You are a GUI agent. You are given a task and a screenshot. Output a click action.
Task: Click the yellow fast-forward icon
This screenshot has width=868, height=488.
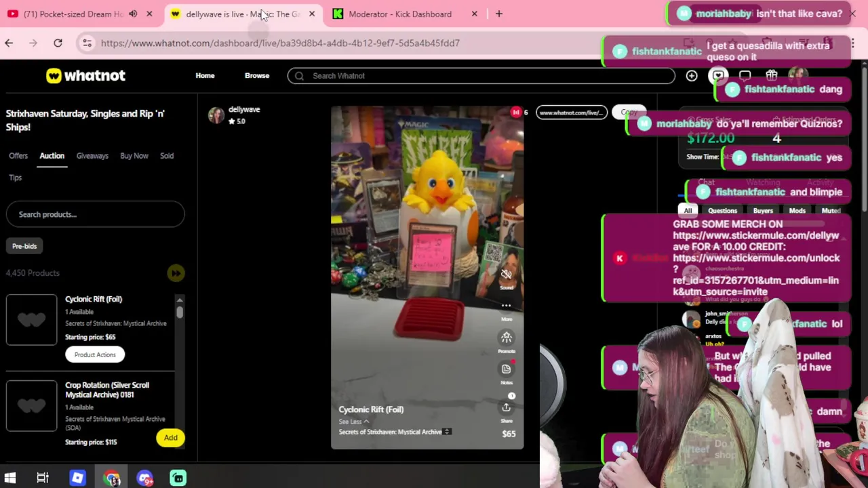coord(176,273)
